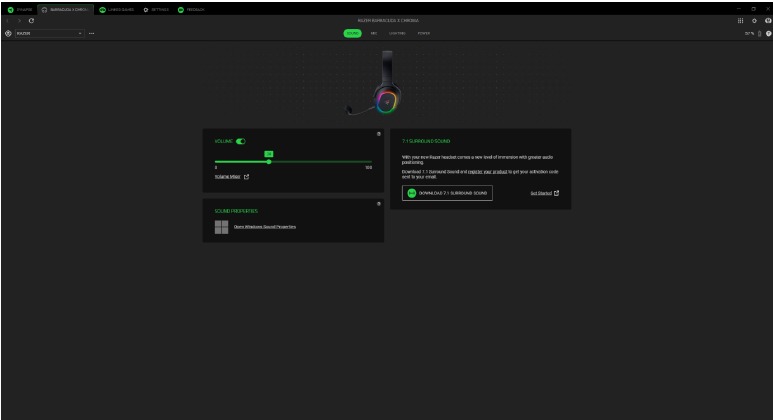This screenshot has width=773, height=420.
Task: Click the refresh icon
Action: tap(31, 21)
